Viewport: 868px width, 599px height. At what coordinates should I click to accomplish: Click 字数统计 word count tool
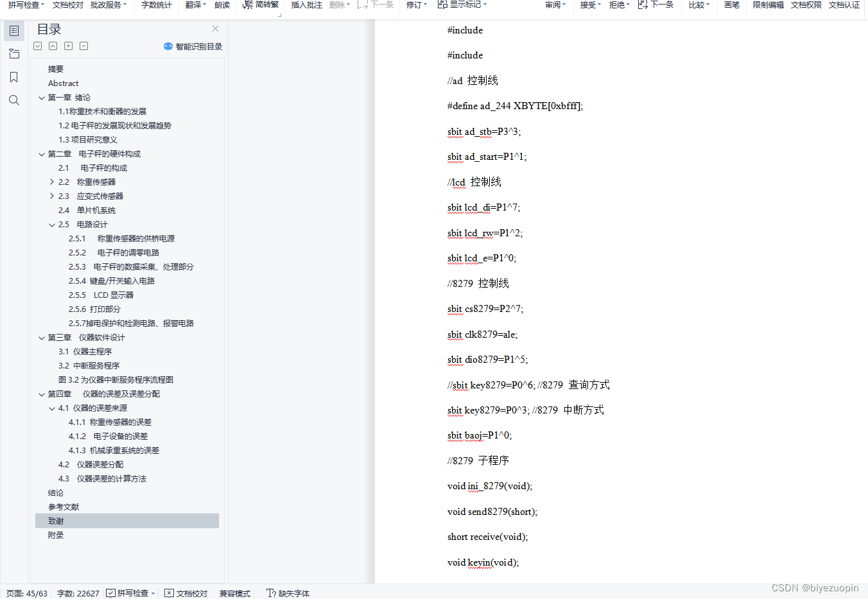[x=157, y=4]
